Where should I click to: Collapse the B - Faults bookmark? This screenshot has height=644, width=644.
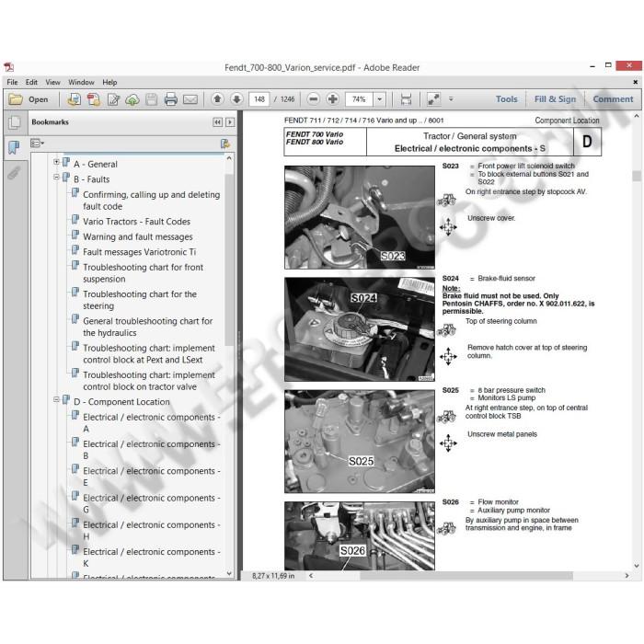coord(56,177)
